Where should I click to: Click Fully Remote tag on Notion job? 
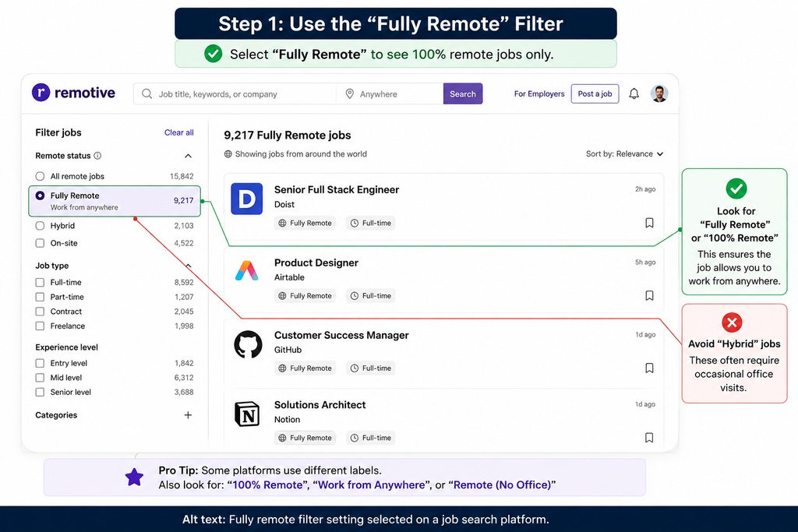point(305,438)
